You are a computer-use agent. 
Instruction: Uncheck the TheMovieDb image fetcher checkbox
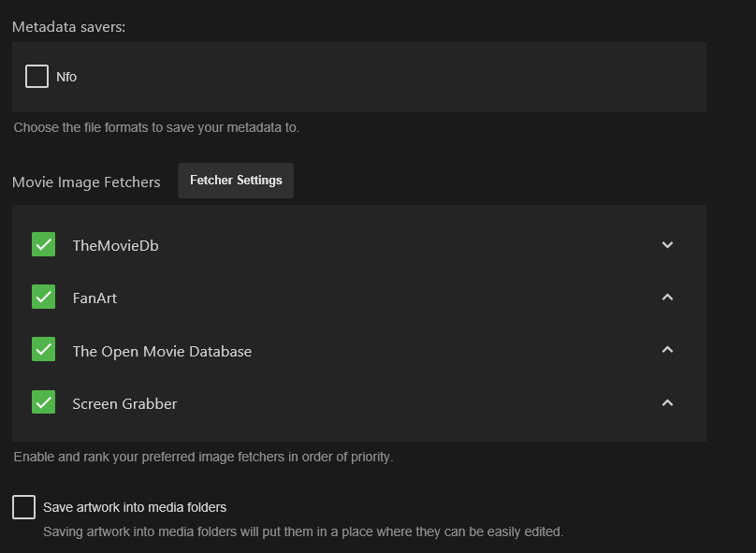tap(44, 245)
